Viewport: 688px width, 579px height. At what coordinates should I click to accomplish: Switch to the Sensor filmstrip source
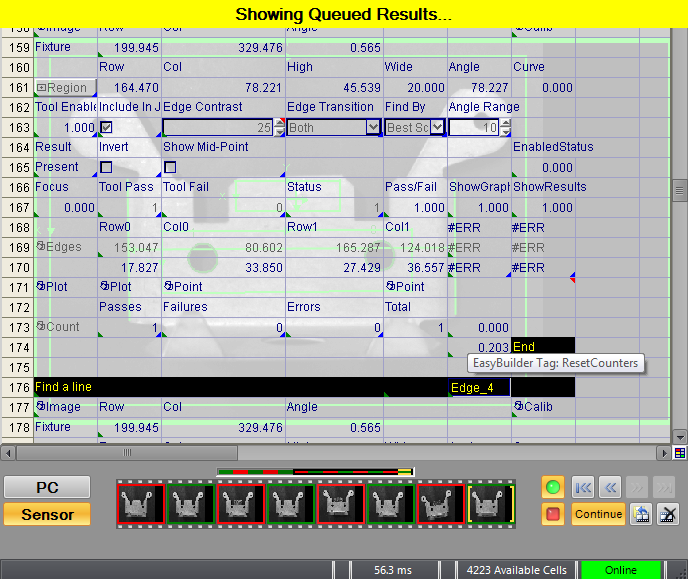tap(47, 514)
